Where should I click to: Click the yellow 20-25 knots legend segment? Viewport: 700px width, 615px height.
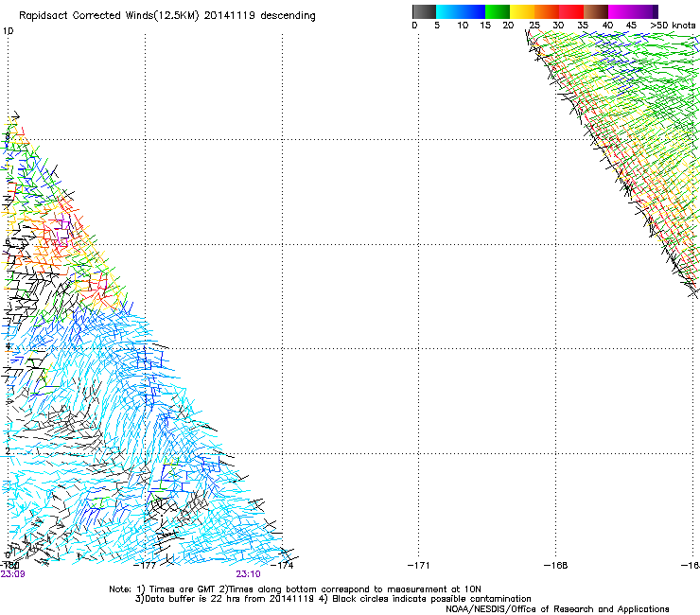522,11
